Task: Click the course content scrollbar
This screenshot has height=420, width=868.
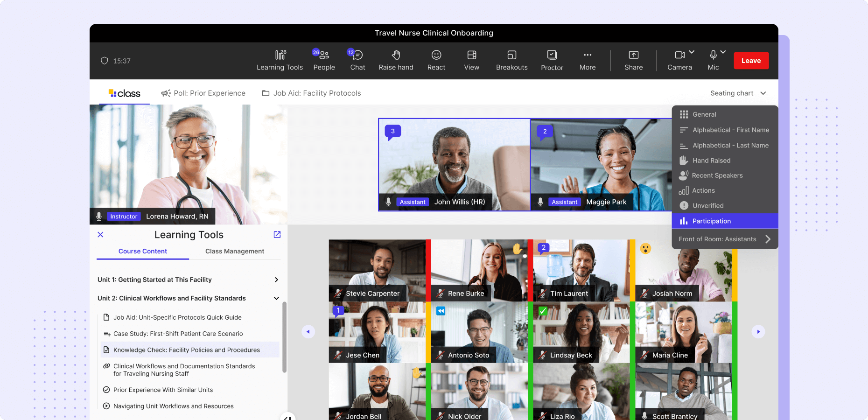Action: tap(284, 337)
